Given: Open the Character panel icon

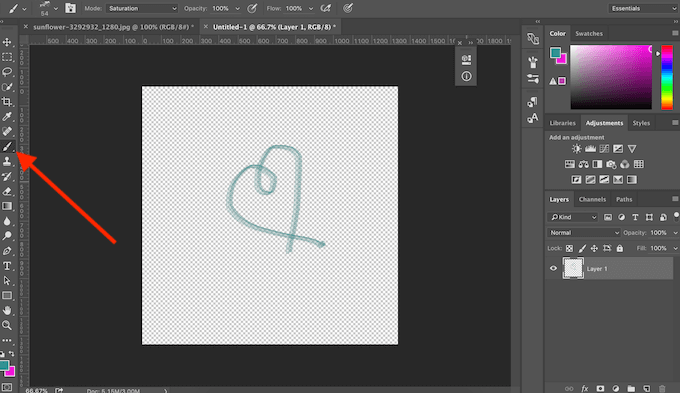Looking at the screenshot, I should click(x=533, y=118).
